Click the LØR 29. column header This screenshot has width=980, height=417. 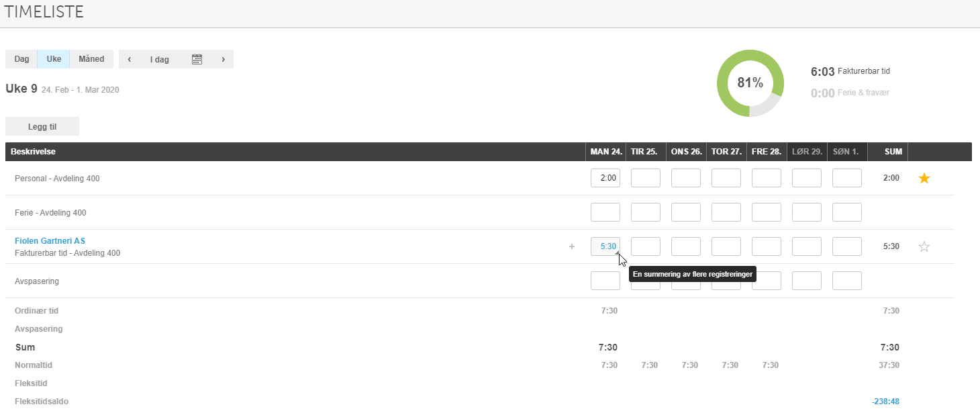coord(807,152)
